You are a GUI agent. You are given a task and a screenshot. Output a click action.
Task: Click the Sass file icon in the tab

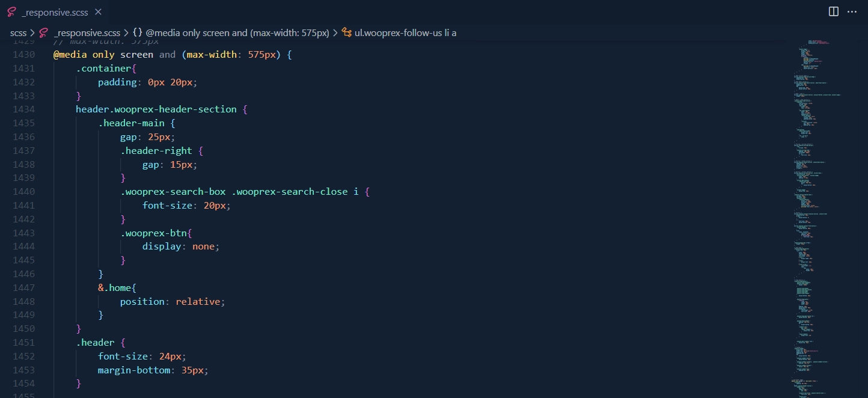[11, 12]
